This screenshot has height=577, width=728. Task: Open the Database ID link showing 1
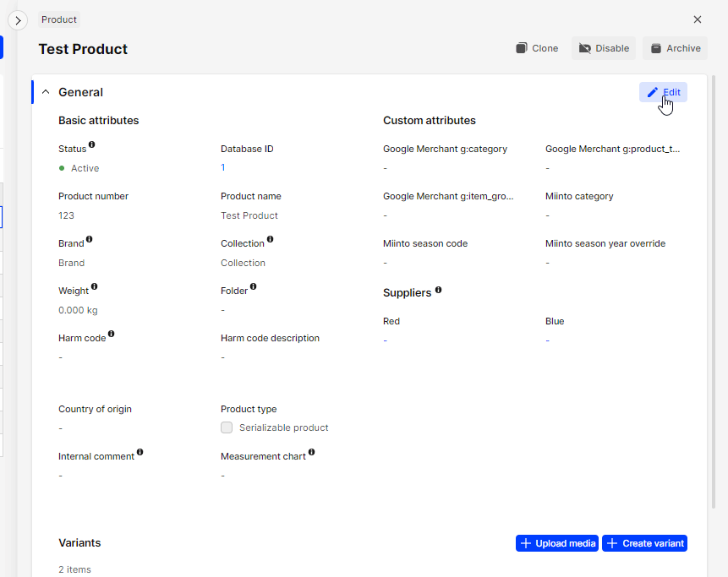(222, 167)
